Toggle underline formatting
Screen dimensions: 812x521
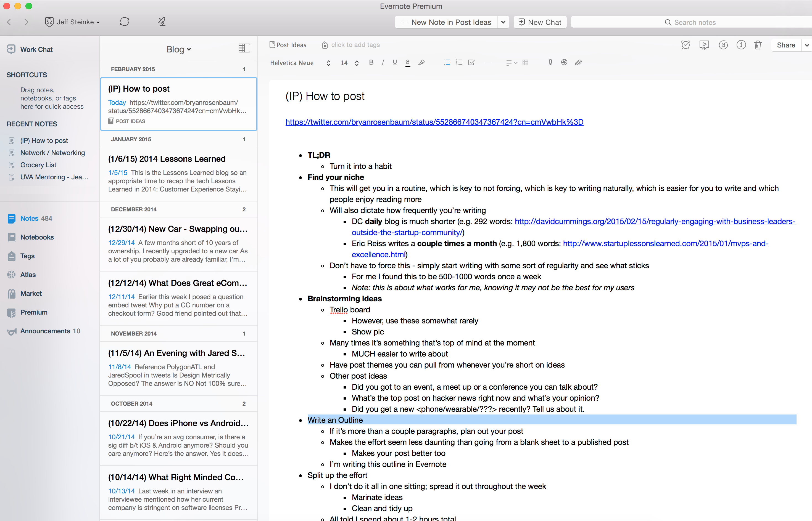click(395, 63)
